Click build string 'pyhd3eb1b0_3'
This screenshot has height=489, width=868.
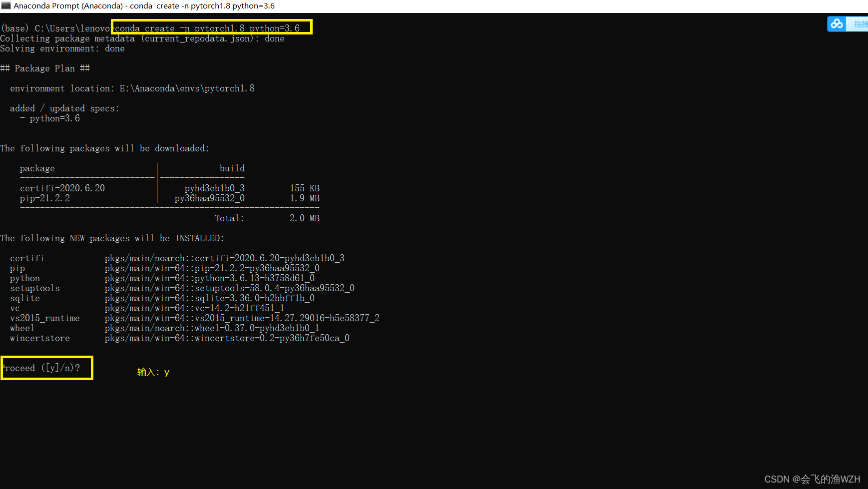(x=215, y=188)
